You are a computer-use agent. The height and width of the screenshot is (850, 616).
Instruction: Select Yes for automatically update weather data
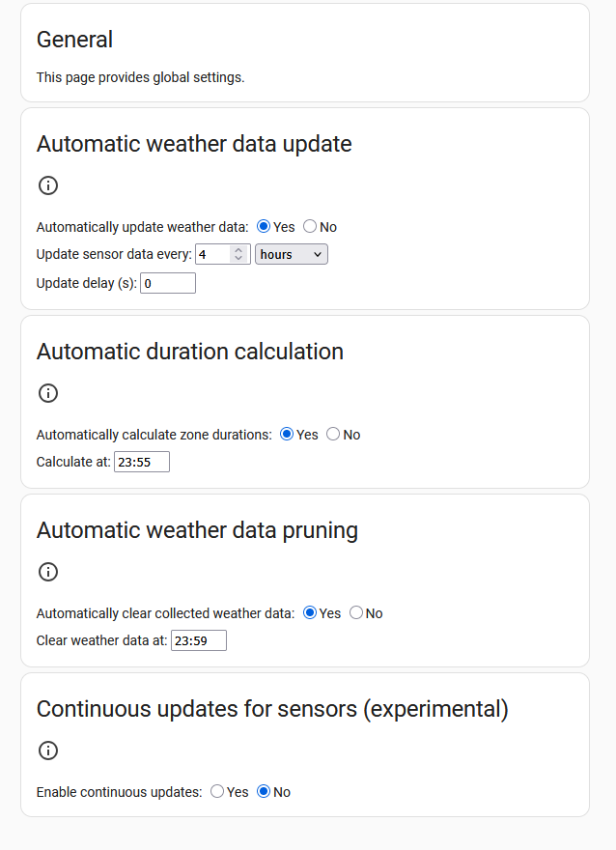tap(264, 227)
